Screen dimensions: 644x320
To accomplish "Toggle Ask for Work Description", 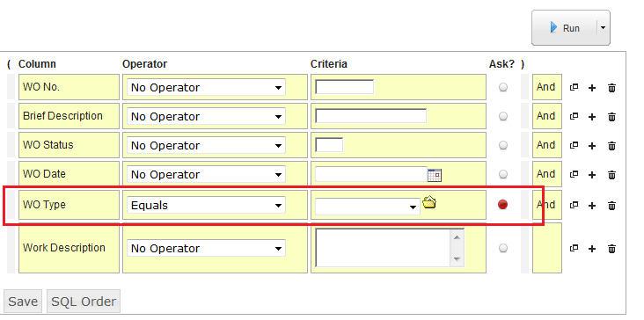I will click(x=502, y=248).
